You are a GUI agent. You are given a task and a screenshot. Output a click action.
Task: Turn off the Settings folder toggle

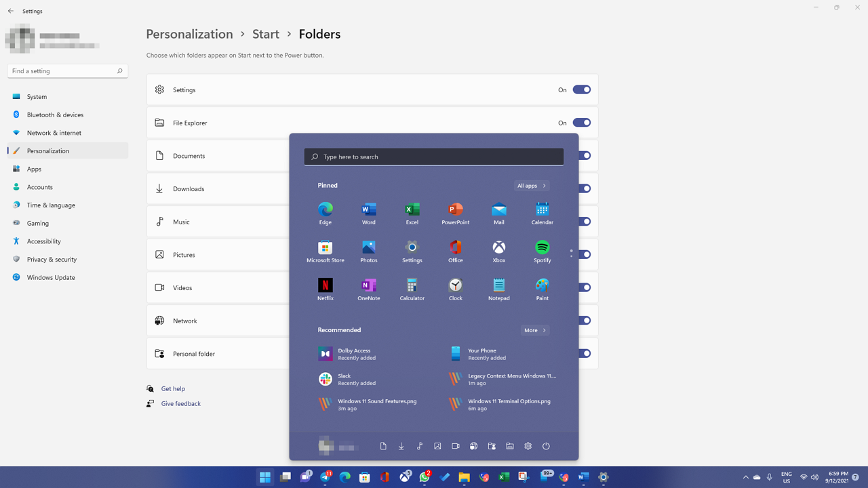(581, 89)
